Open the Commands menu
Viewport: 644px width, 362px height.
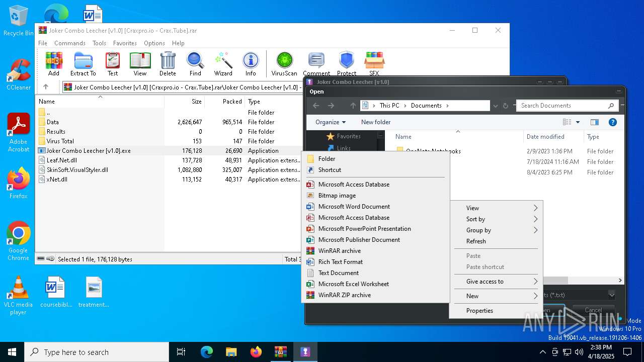pyautogui.click(x=70, y=43)
